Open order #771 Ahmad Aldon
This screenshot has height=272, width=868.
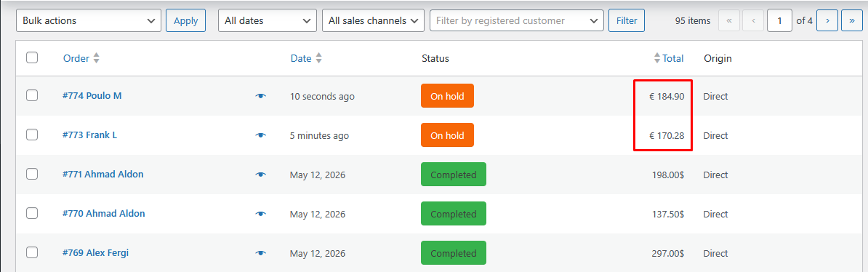point(103,174)
